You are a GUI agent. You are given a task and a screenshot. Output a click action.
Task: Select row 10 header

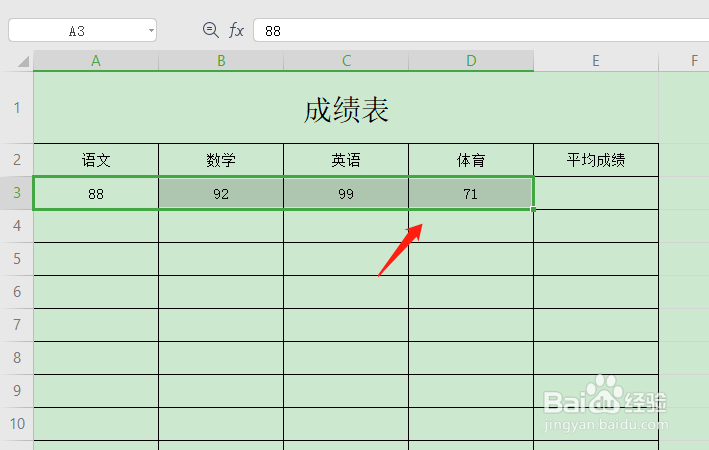17,424
